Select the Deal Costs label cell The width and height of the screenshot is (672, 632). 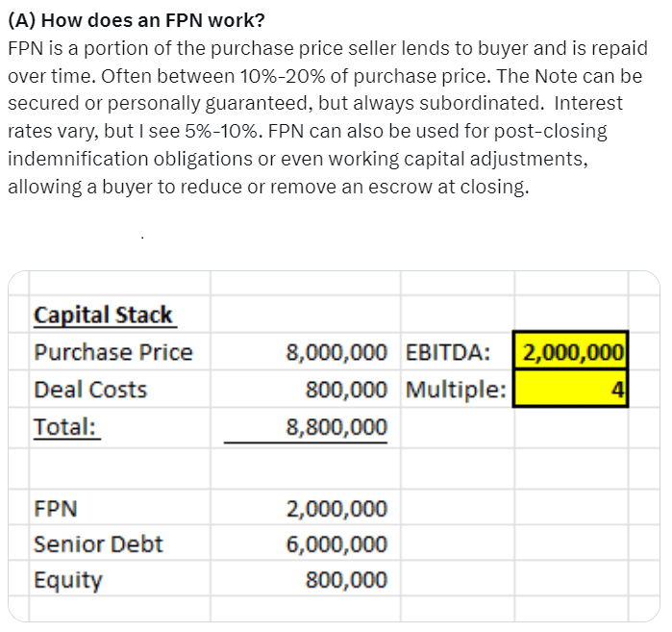(119, 389)
